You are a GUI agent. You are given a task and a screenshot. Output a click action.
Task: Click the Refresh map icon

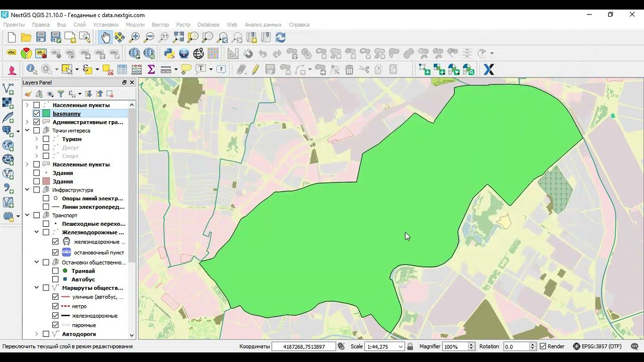coord(281,37)
